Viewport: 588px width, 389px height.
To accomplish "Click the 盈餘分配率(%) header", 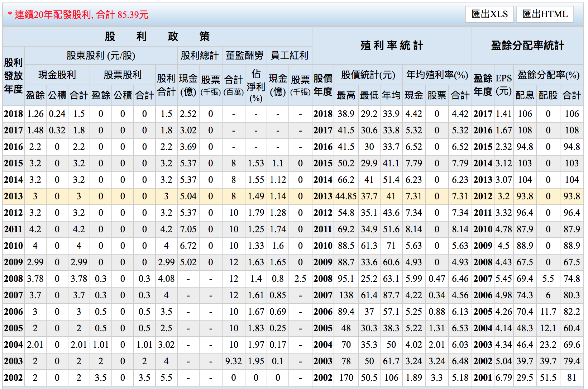I will point(548,75).
